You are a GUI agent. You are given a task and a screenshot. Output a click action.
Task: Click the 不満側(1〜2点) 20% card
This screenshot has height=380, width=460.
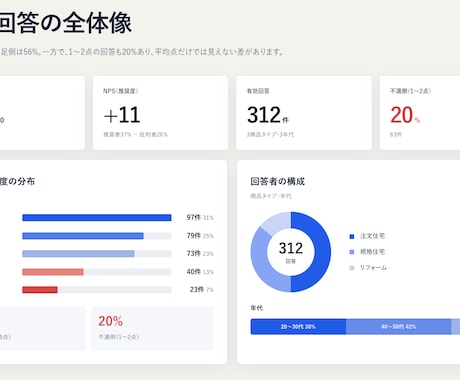420,113
